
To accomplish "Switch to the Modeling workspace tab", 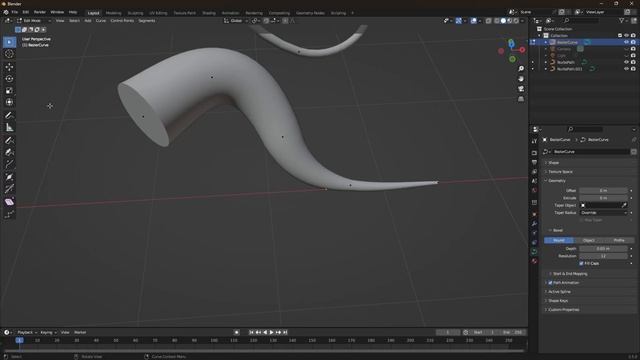I will tap(113, 13).
